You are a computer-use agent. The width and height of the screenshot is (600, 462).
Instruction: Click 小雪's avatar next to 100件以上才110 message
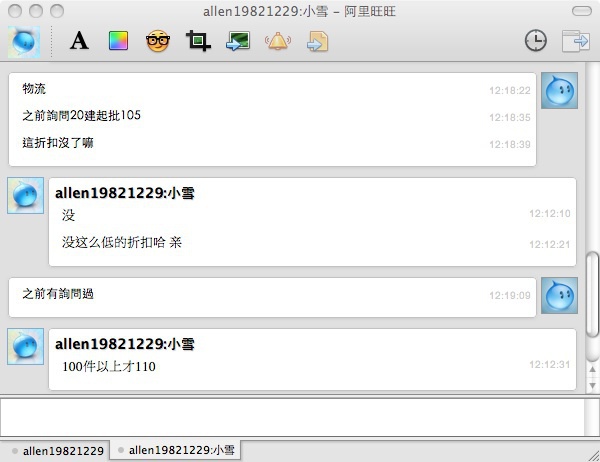26,346
